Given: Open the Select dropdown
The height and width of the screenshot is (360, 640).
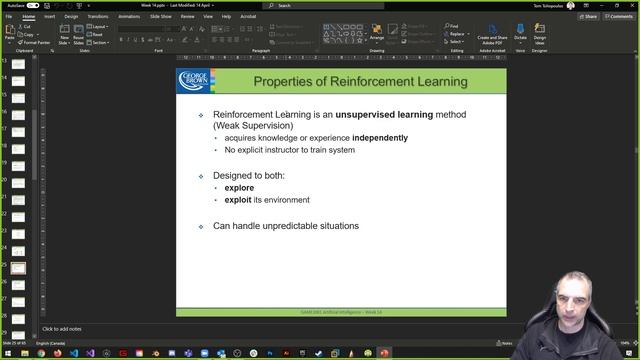Looking at the screenshot, I should (x=453, y=42).
